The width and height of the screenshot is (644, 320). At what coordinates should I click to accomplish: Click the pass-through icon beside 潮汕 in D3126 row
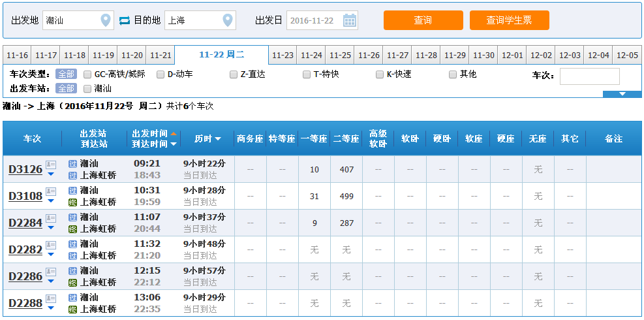click(x=72, y=164)
